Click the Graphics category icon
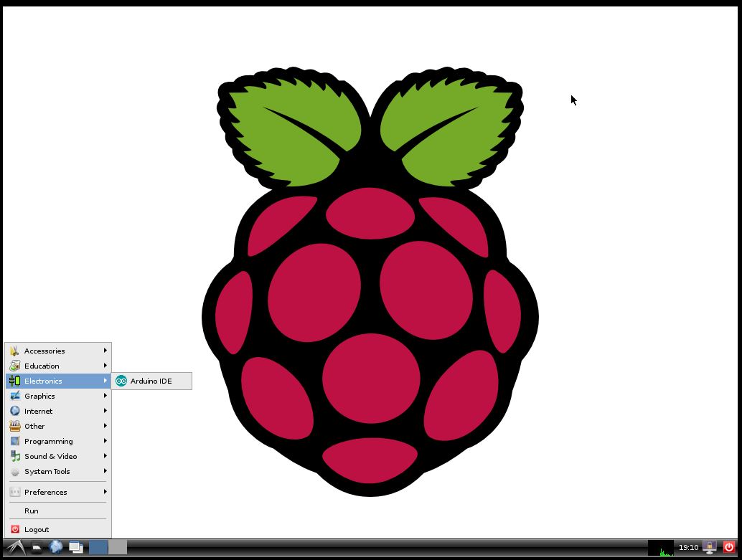 (x=15, y=396)
